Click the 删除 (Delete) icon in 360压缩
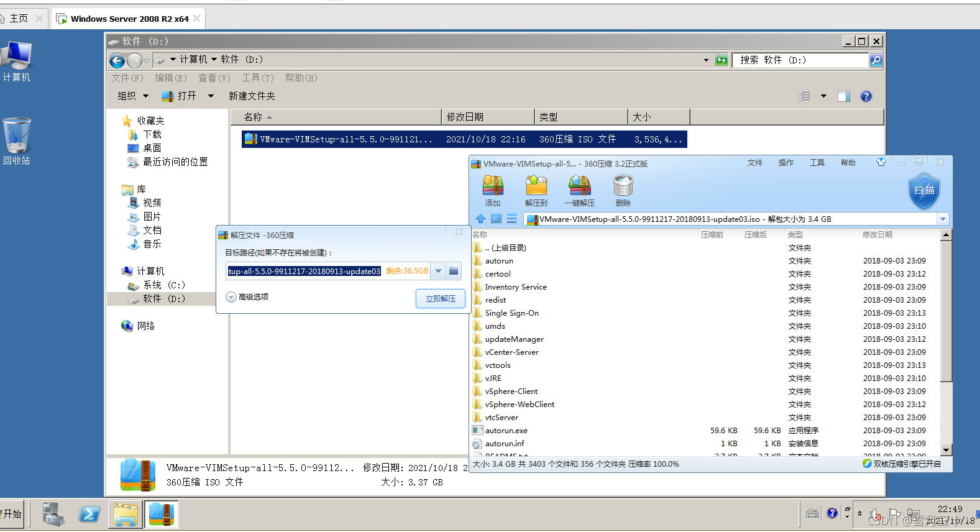This screenshot has width=980, height=532. pos(623,191)
